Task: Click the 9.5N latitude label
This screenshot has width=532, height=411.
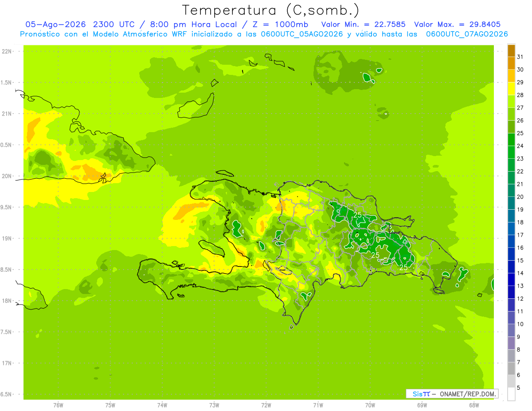Action: coord(7,207)
